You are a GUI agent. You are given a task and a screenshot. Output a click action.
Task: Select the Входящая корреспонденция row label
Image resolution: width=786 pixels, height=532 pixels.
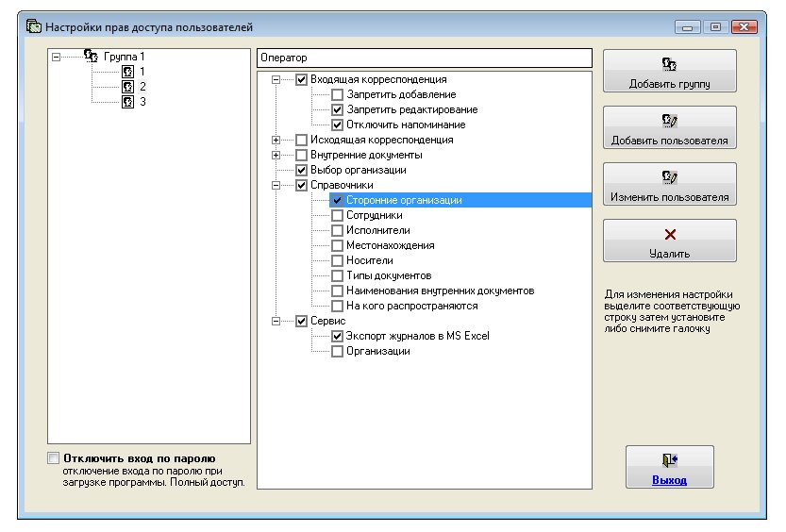[x=378, y=79]
